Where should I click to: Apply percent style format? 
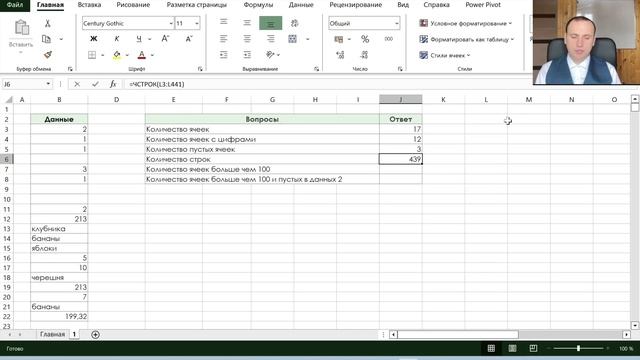click(x=365, y=39)
